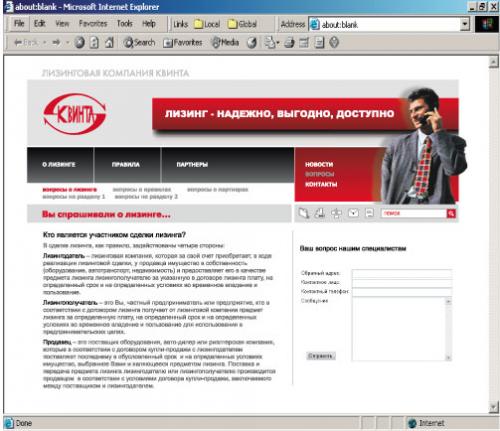Open the Tools menu
Image resolution: width=500 pixels, height=431 pixels.
[125, 24]
